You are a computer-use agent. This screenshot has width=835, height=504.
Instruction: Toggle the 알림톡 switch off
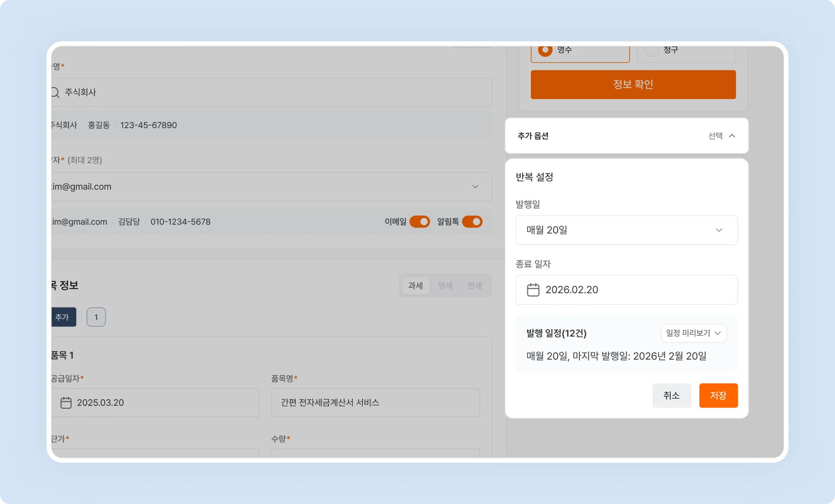[473, 222]
